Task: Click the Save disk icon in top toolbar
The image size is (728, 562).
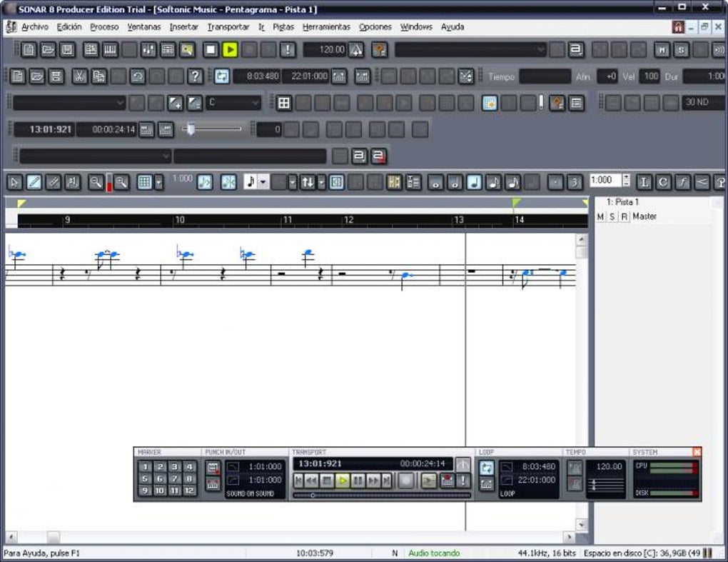Action: [67, 50]
